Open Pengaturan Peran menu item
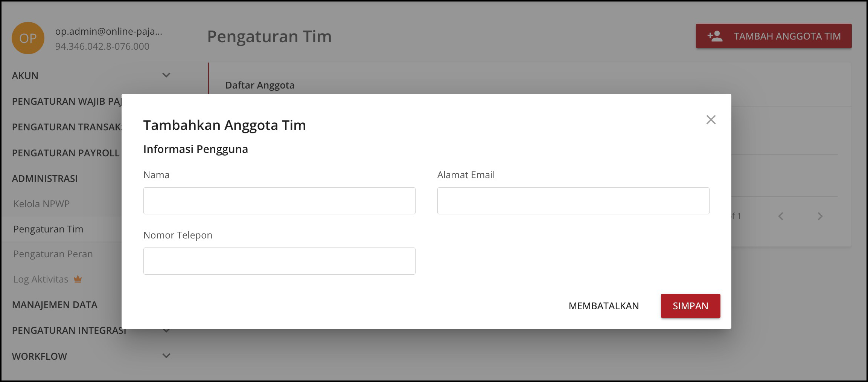Viewport: 868px width, 382px height. click(x=53, y=254)
